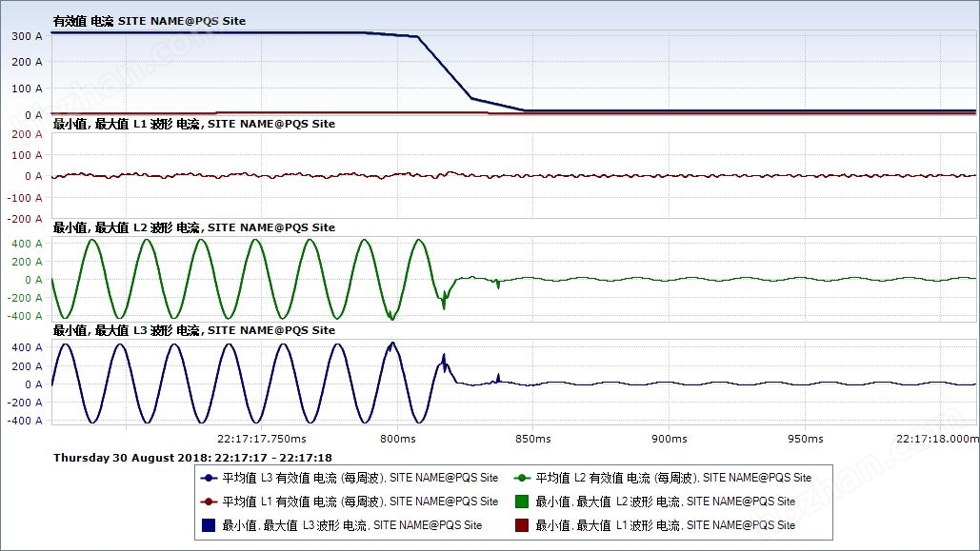
Task: Click the legend text 平均值 L3 有效值 电流
Action: point(360,478)
